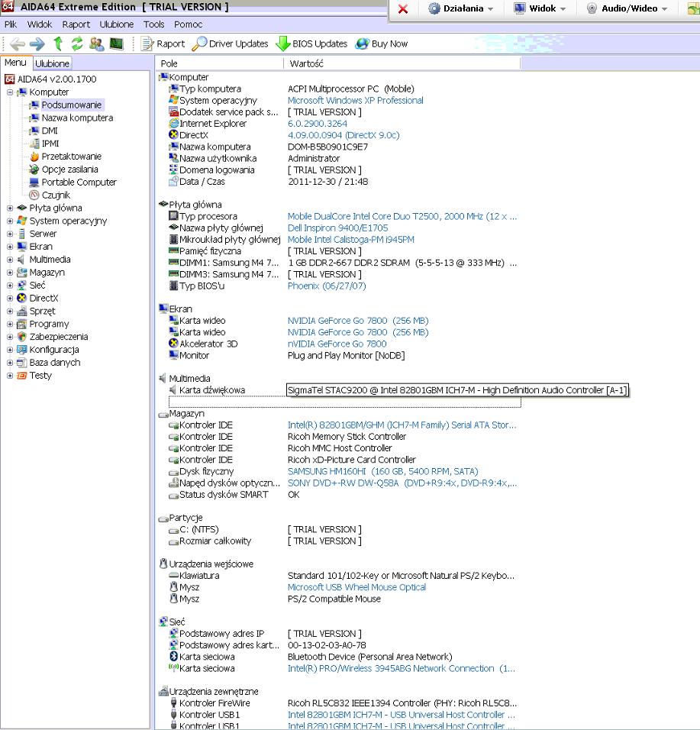Expand the Ekran tree node
This screenshot has width=700, height=730.
pos(10,247)
